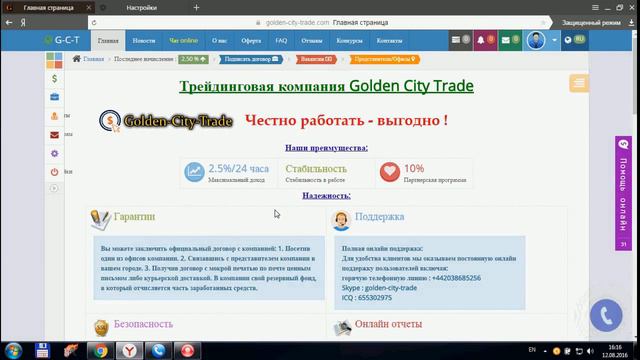Click the Наши преимущества heading
The width and height of the screenshot is (640, 360).
(x=326, y=148)
